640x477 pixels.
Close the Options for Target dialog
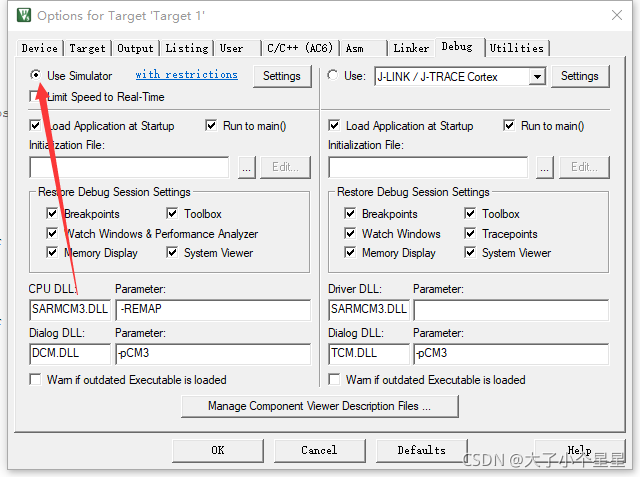617,15
